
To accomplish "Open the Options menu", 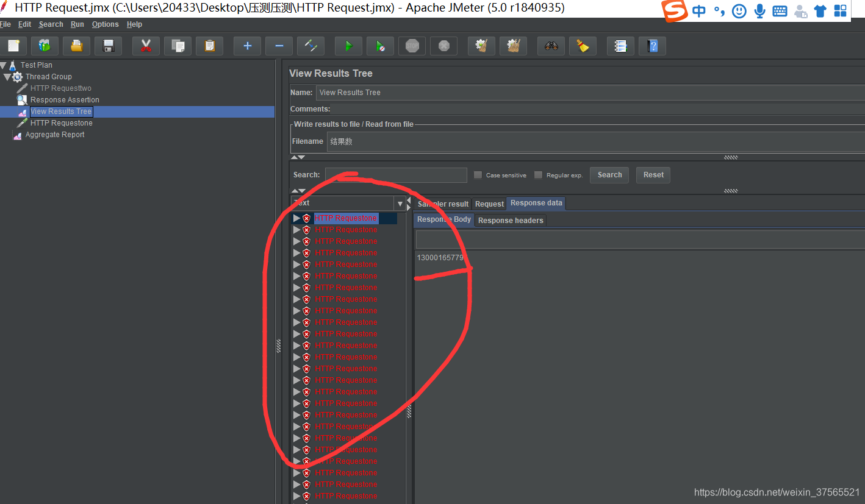I will (x=106, y=24).
